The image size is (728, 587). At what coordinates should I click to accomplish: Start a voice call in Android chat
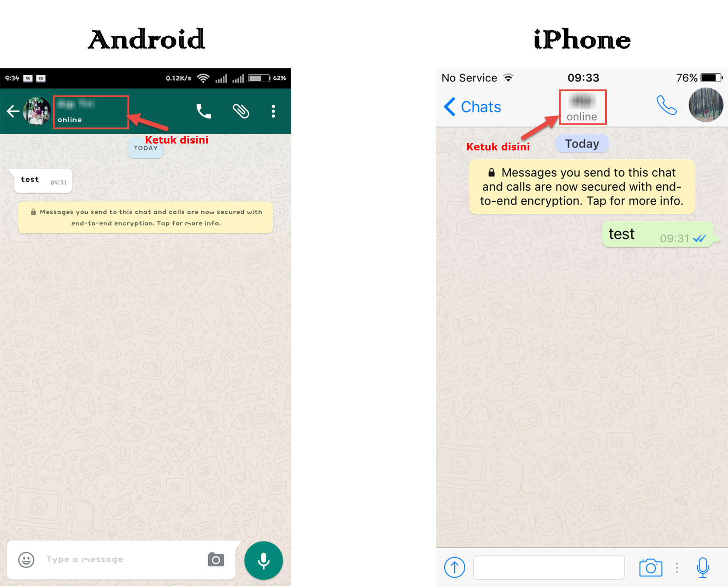[204, 111]
